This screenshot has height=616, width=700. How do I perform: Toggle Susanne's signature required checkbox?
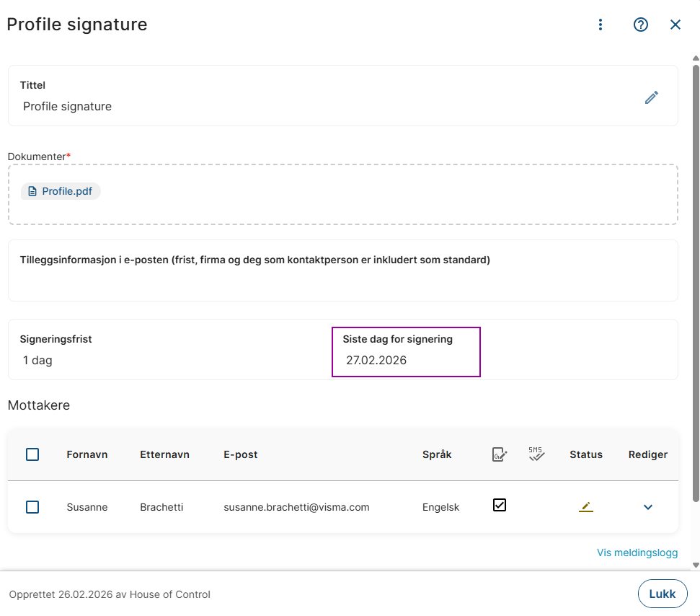tap(500, 505)
